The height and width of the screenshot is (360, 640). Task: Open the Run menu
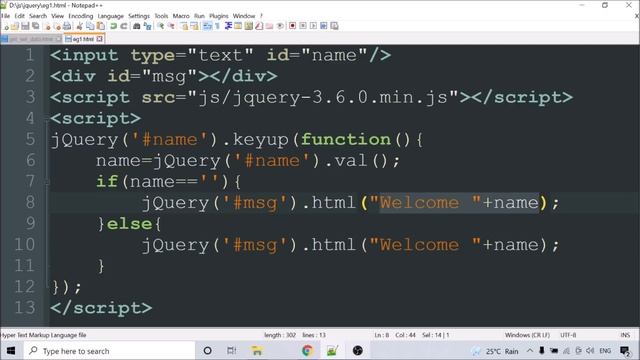point(199,16)
